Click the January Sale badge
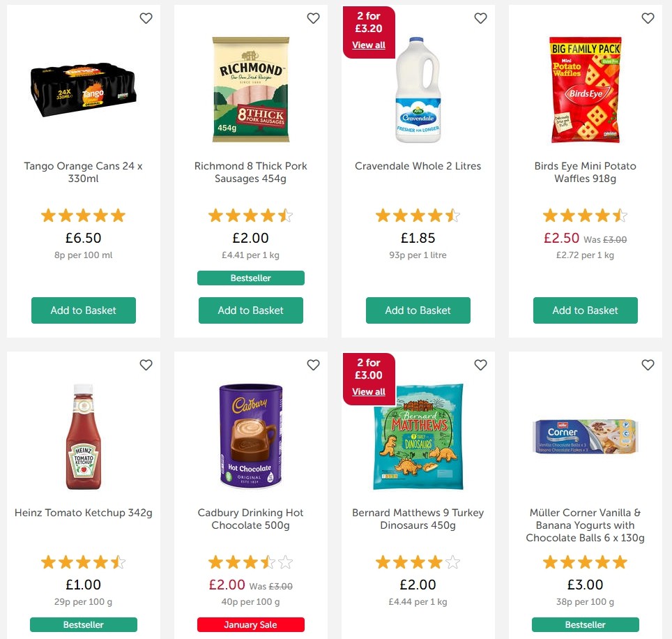Screen dimensions: 672x639 point(250,624)
